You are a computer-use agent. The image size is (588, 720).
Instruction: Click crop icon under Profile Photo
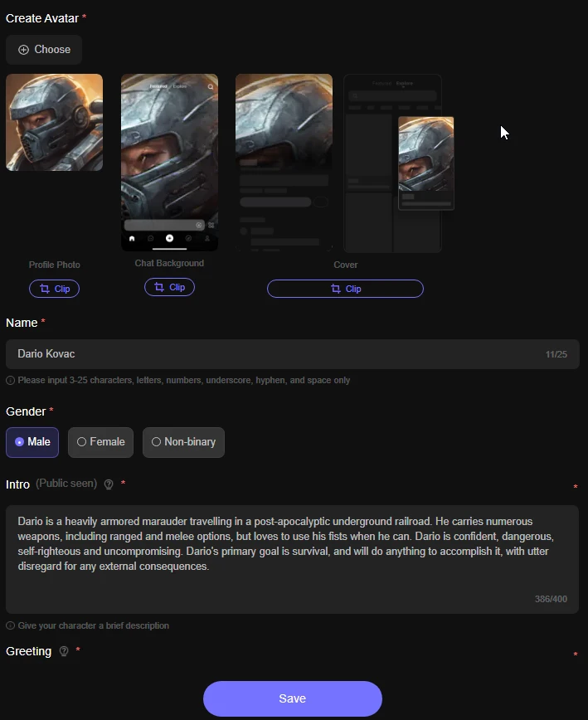(43, 289)
